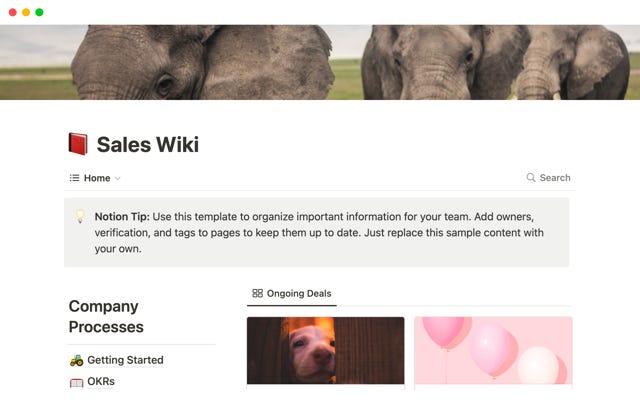
Task: Open the Home view menu
Action: (95, 178)
